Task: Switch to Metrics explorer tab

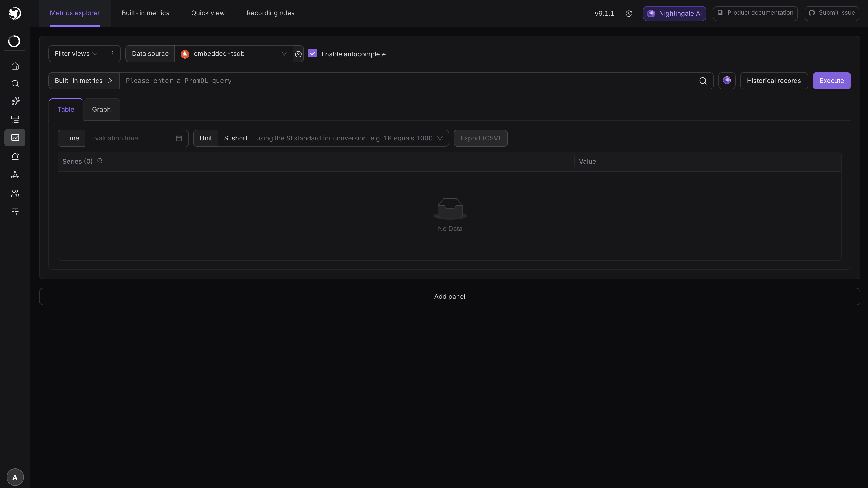Action: pos(75,13)
